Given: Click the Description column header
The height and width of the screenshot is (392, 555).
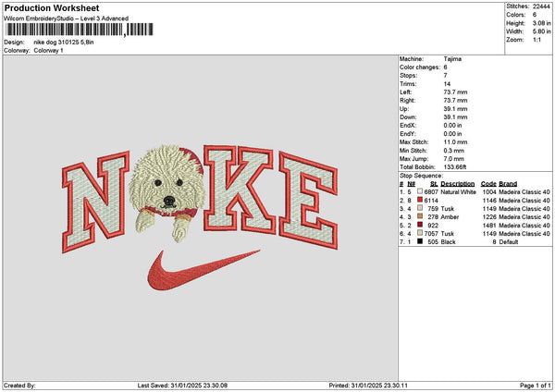Looking at the screenshot, I should pyautogui.click(x=457, y=184).
